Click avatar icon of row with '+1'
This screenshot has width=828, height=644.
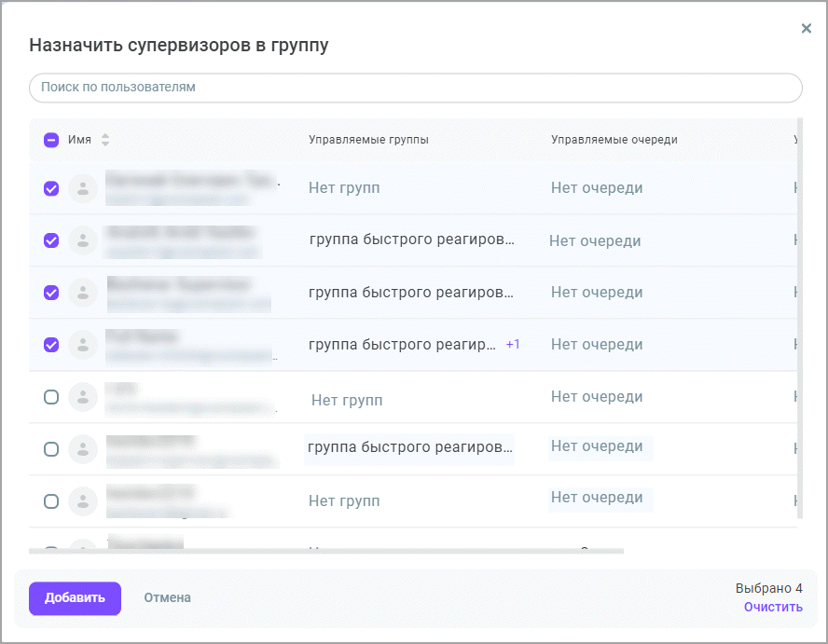83,345
